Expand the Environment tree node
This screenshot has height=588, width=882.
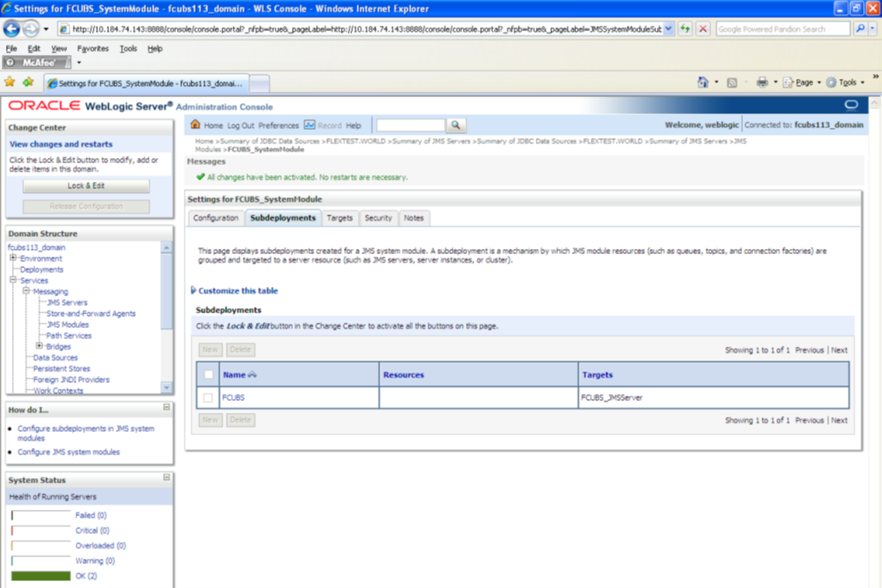point(12,258)
